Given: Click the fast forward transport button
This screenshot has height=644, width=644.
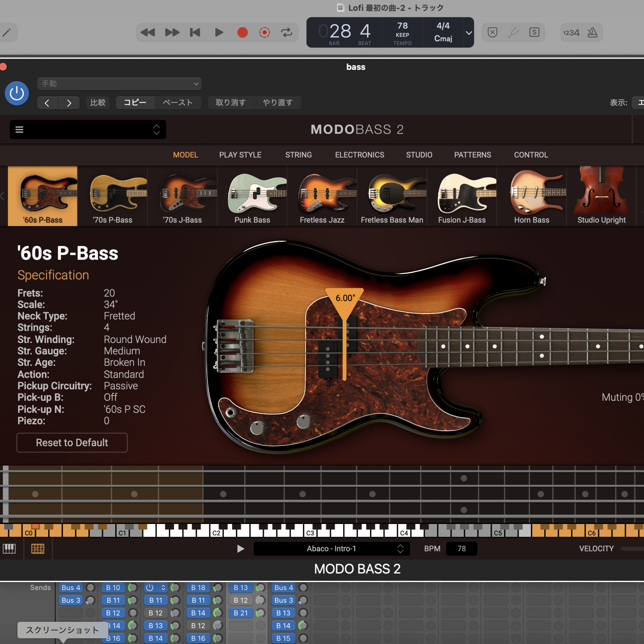Looking at the screenshot, I should pyautogui.click(x=172, y=32).
